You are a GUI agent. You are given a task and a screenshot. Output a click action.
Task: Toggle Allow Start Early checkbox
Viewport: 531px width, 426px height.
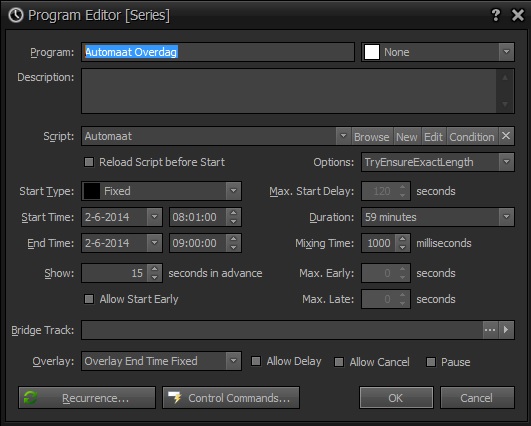coord(89,299)
